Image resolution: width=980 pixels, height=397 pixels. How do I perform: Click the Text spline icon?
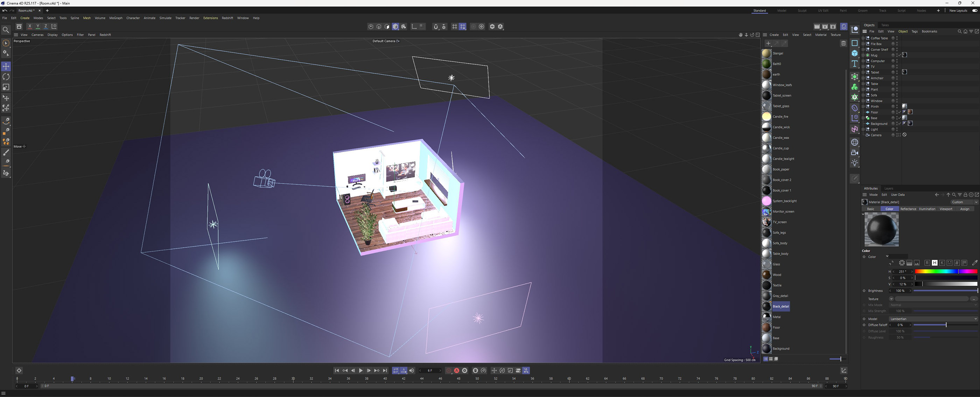(854, 64)
